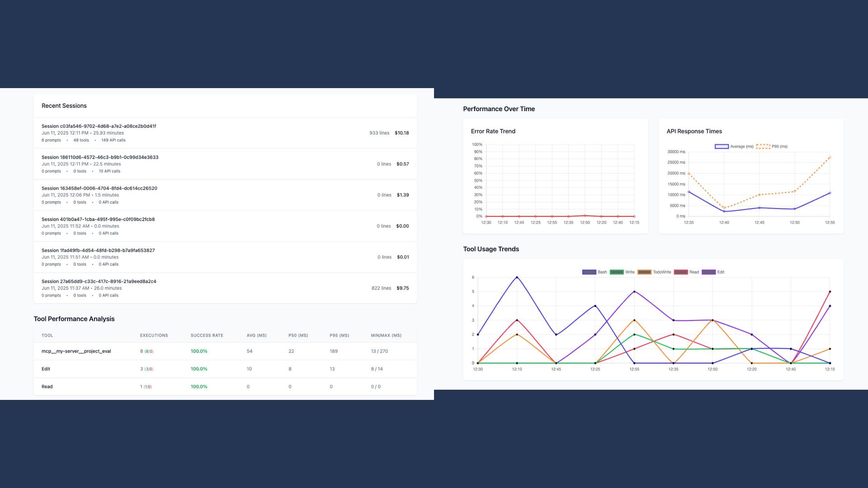Screen dimensions: 868x488
Task: Click the Read legend color swatch
Action: point(681,272)
